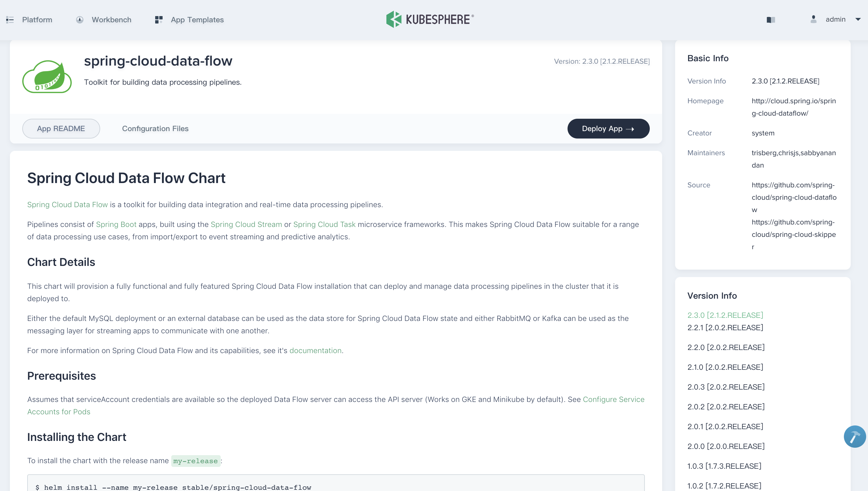Choose version 1.0.3 [1.7.3.RELEASE]
868x491 pixels.
click(724, 466)
